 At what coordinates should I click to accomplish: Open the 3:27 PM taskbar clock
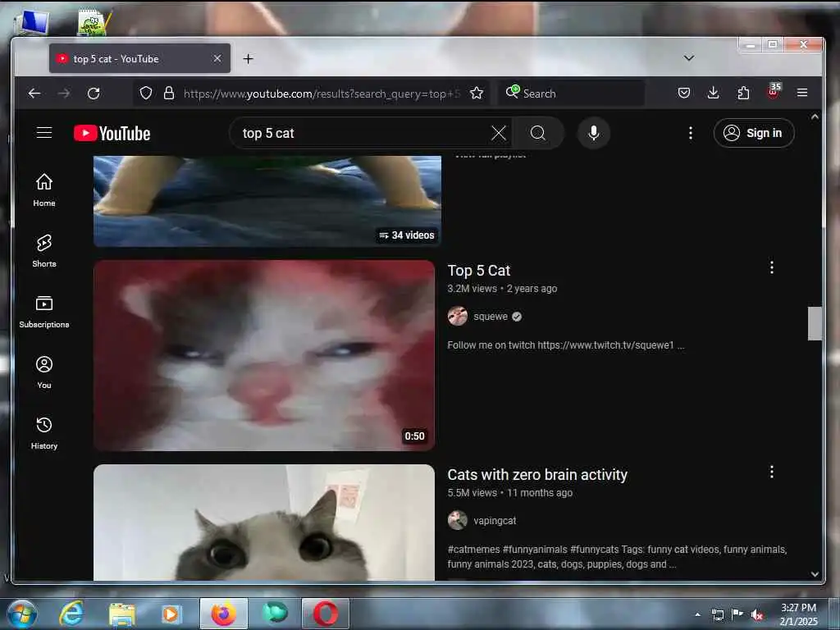coord(799,614)
